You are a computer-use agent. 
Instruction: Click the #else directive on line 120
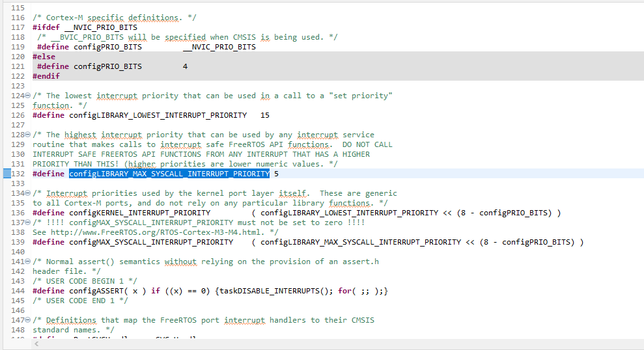click(44, 57)
